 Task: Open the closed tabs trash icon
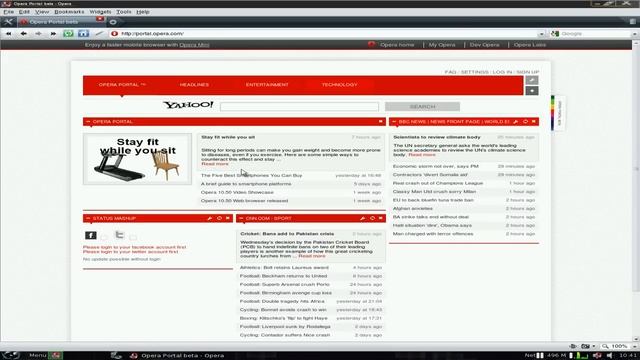pos(632,22)
